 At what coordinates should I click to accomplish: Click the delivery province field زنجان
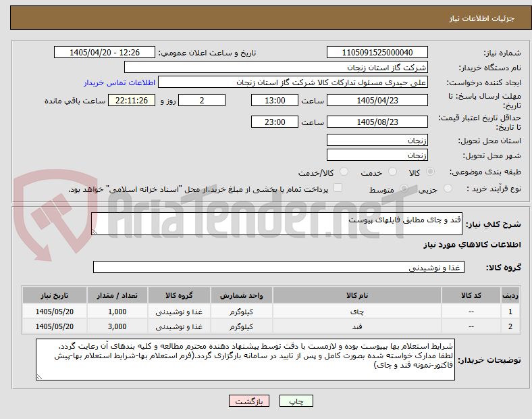point(377,140)
